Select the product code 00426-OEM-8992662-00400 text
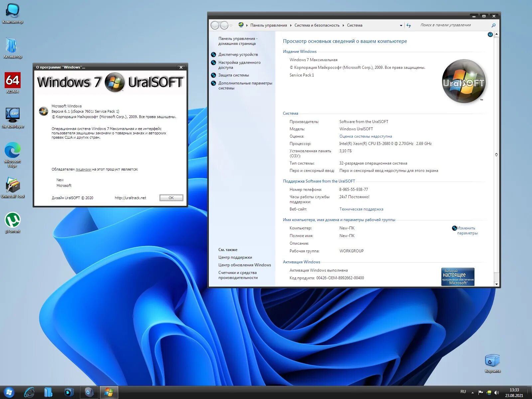This screenshot has width=532, height=399. [x=340, y=278]
